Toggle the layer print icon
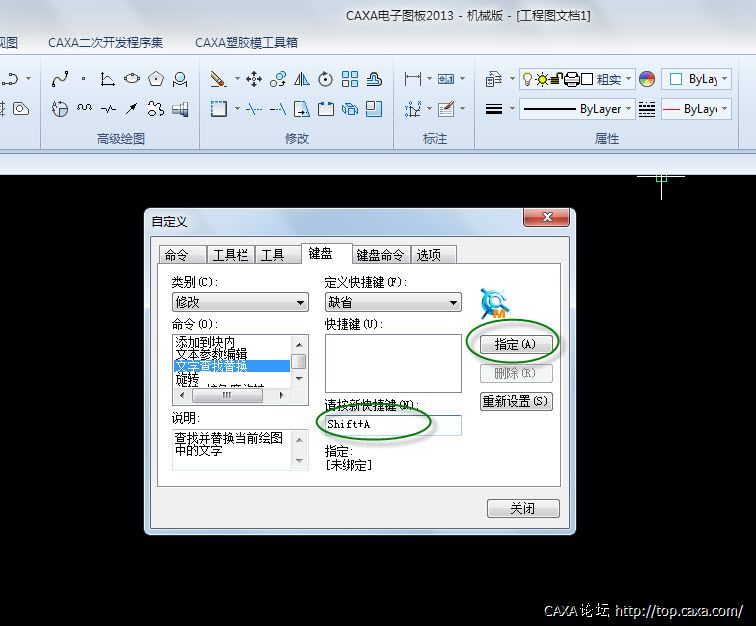 [571, 79]
